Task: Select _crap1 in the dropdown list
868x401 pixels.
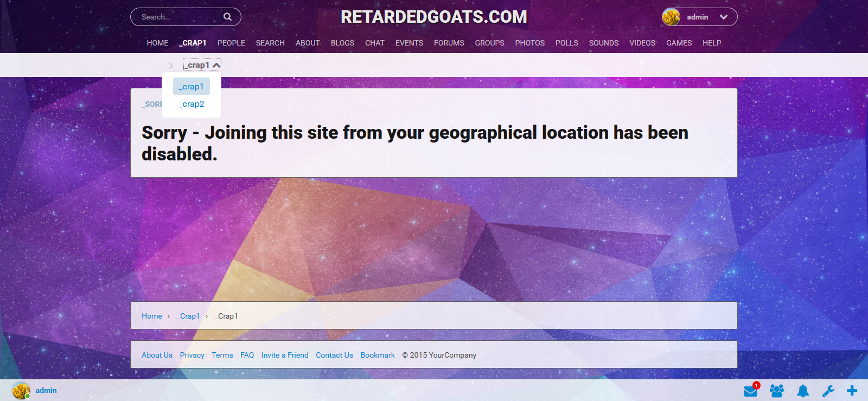Action: (192, 87)
